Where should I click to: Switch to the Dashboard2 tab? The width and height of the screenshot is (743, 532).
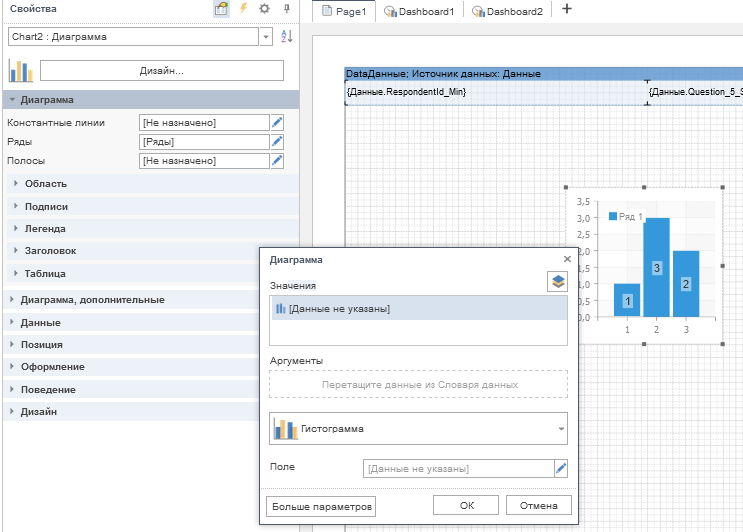(x=508, y=12)
